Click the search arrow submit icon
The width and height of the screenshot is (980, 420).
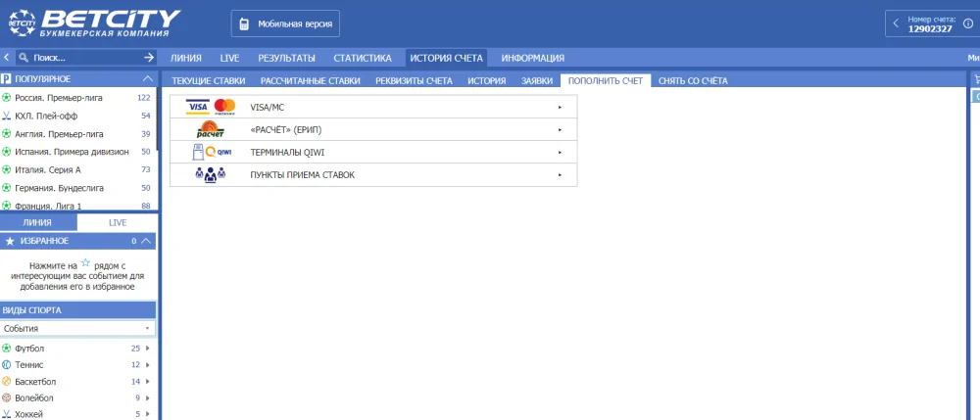point(149,58)
